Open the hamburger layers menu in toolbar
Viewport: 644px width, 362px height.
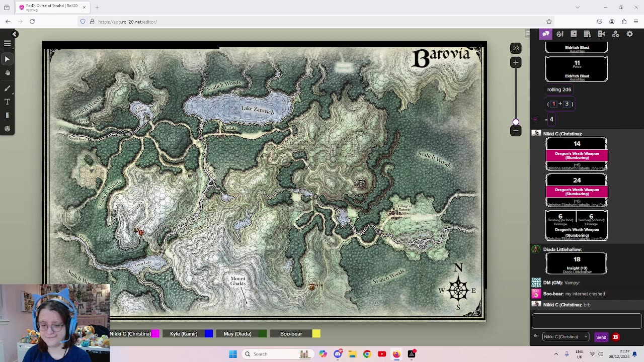(8, 44)
